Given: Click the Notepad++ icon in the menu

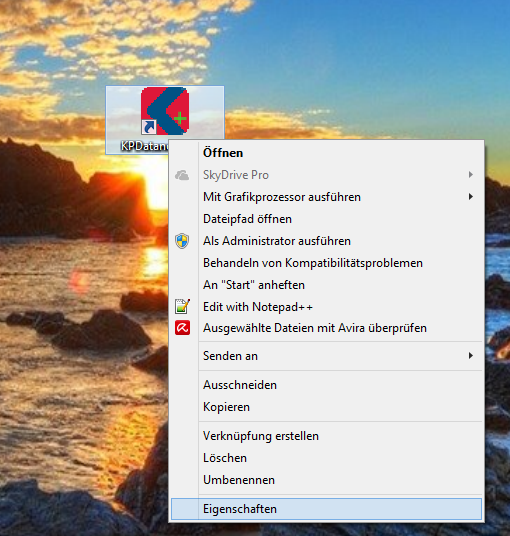Looking at the screenshot, I should (182, 306).
